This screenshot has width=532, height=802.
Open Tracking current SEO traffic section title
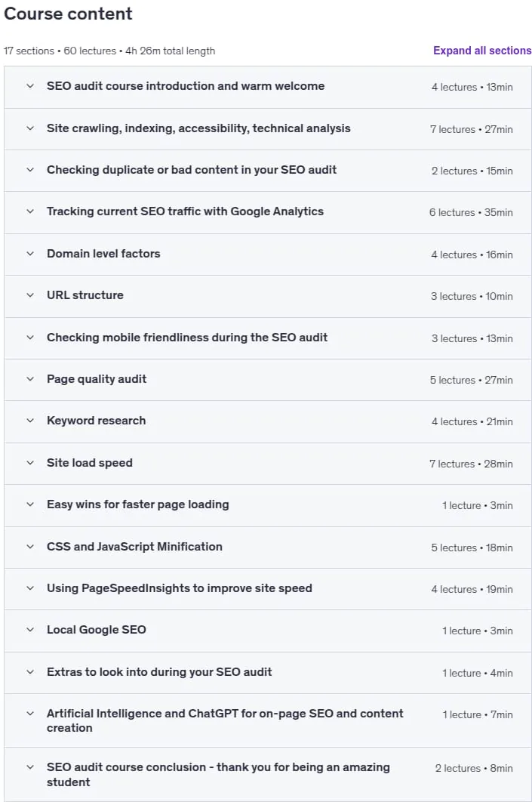pyautogui.click(x=185, y=211)
